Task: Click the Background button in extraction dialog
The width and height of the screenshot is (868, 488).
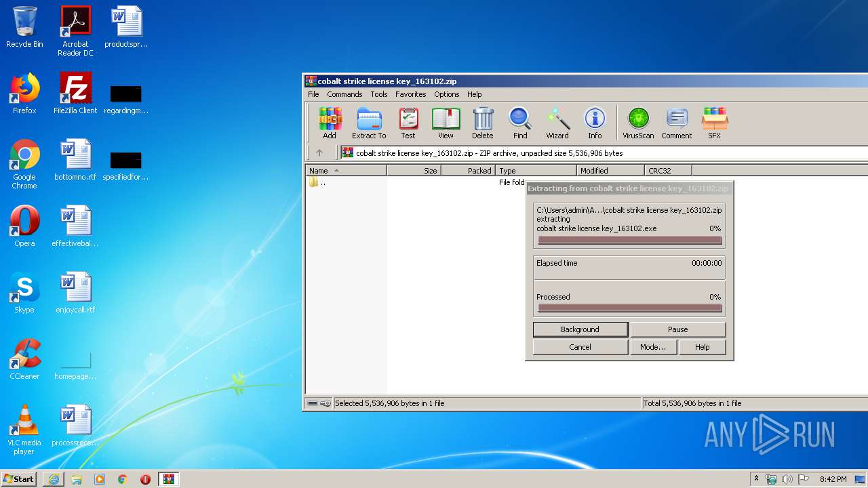Action: coord(580,329)
